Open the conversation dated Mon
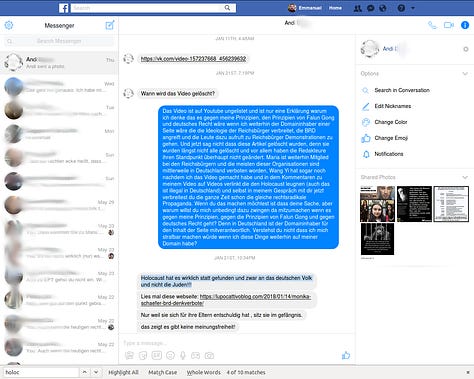This screenshot has height=379, width=474. point(59,134)
